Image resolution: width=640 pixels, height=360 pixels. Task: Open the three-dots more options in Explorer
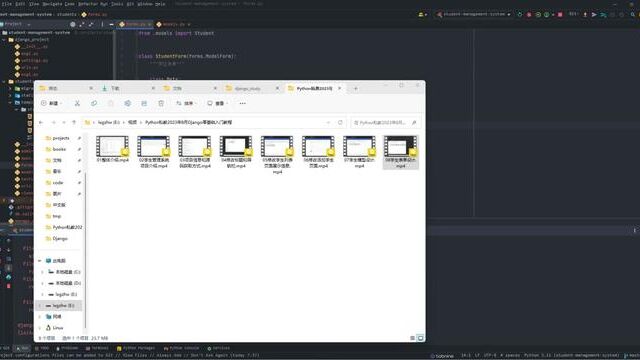(242, 103)
